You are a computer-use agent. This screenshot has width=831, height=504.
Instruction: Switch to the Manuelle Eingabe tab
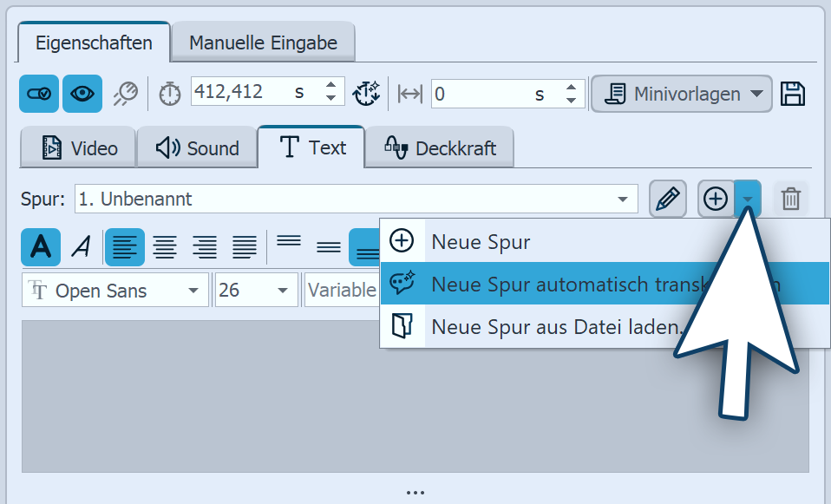point(263,43)
